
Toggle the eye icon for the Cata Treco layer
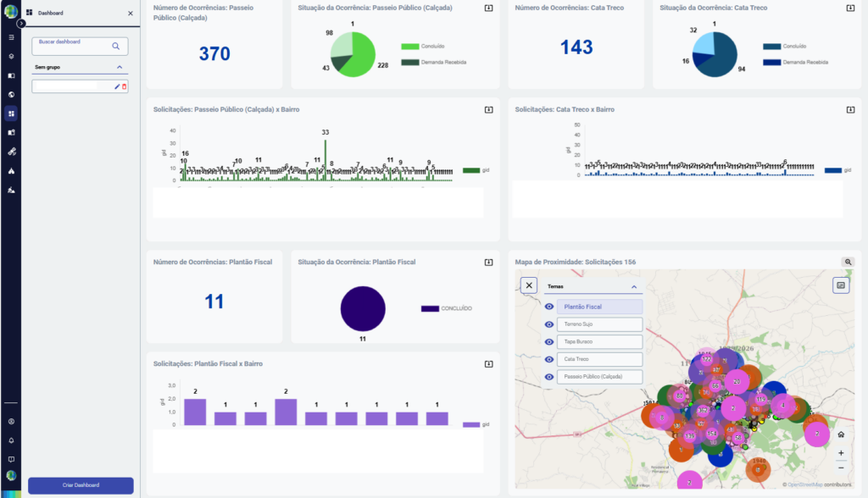click(549, 360)
